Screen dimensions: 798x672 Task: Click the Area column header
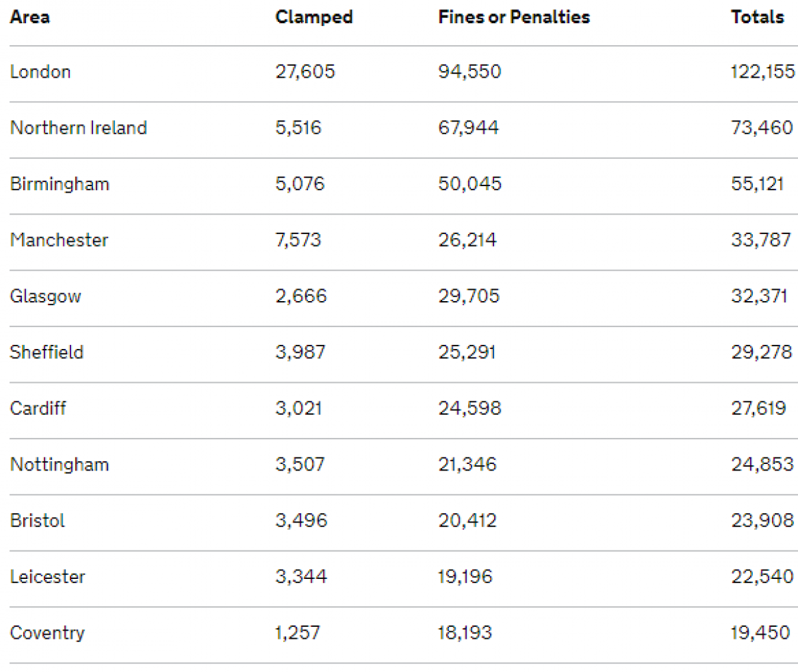point(29,17)
